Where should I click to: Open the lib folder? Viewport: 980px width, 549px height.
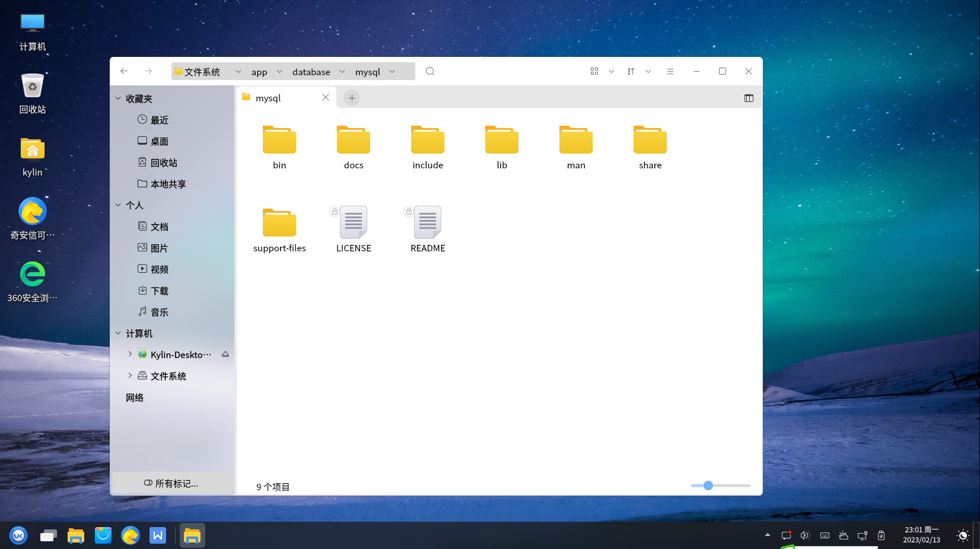point(502,147)
